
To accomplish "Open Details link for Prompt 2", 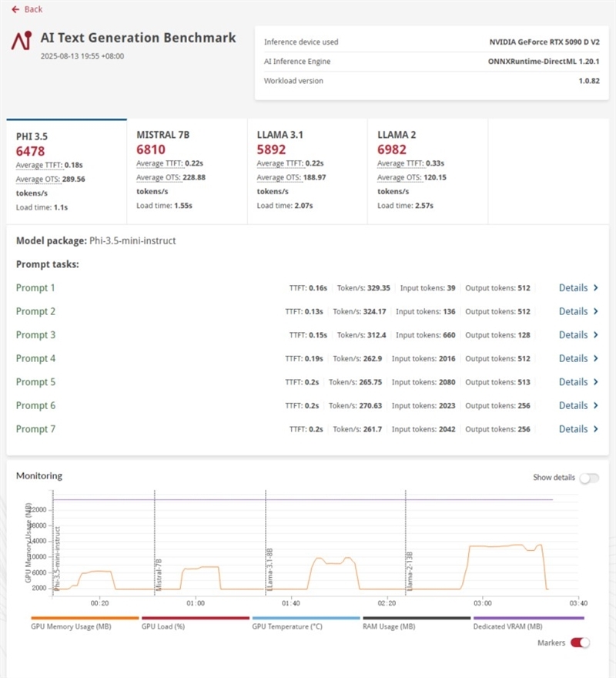I will [573, 311].
